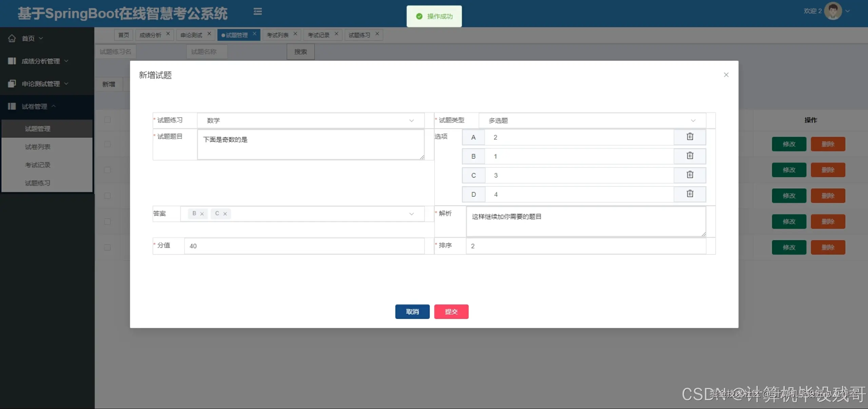Screen dimensions: 868x409
Task: Switch to the 考试列表 tab
Action: tap(277, 35)
